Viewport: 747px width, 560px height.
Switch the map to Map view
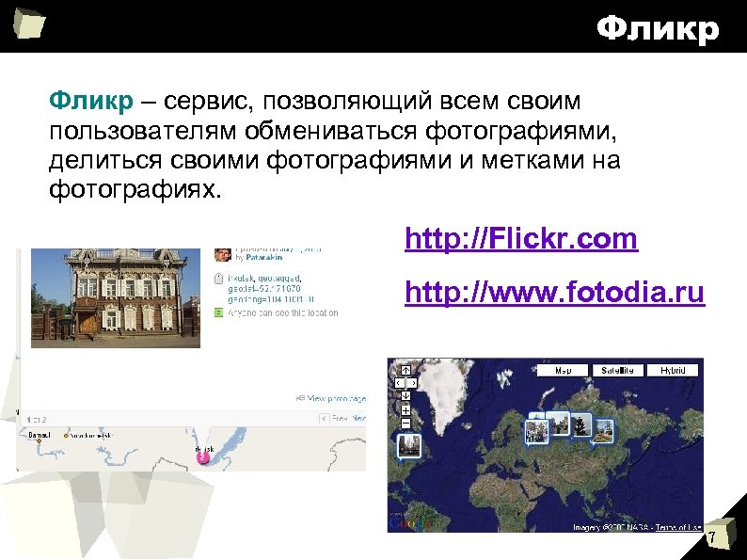(563, 370)
